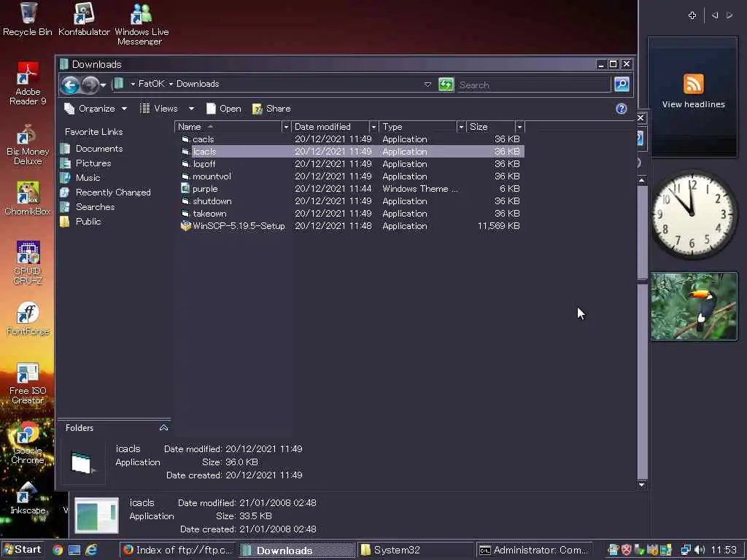
Task: Open Name column filter dropdown
Action: point(286,127)
